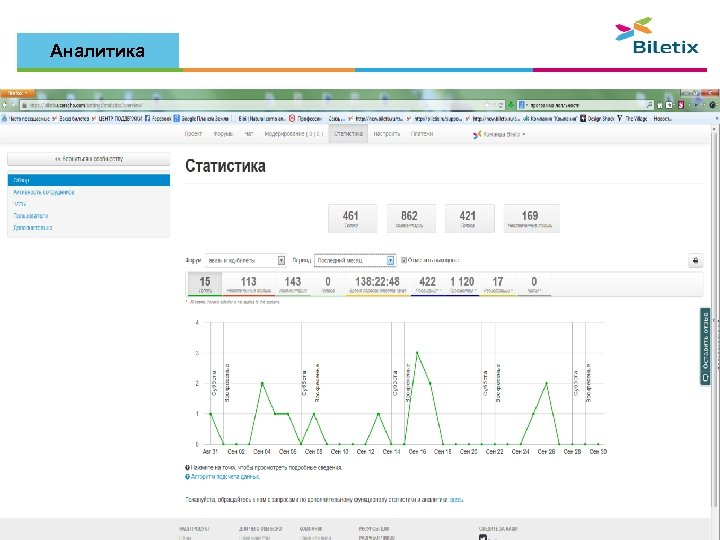Click the Оставить отзыв side tab
720x540 pixels.
[x=705, y=347]
